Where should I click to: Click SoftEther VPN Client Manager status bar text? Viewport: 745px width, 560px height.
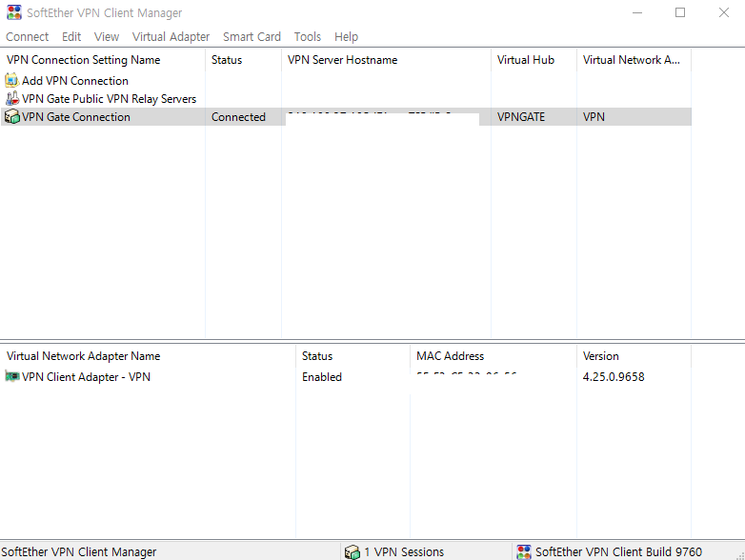coord(78,552)
